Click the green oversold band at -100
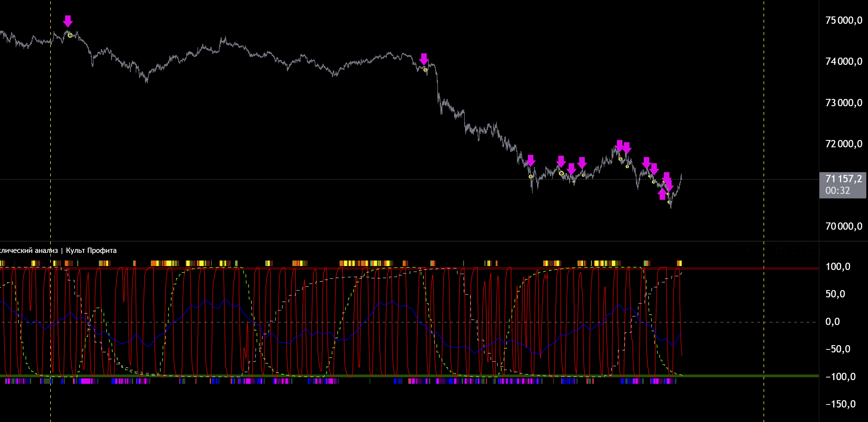The width and height of the screenshot is (868, 422). pyautogui.click(x=724, y=376)
